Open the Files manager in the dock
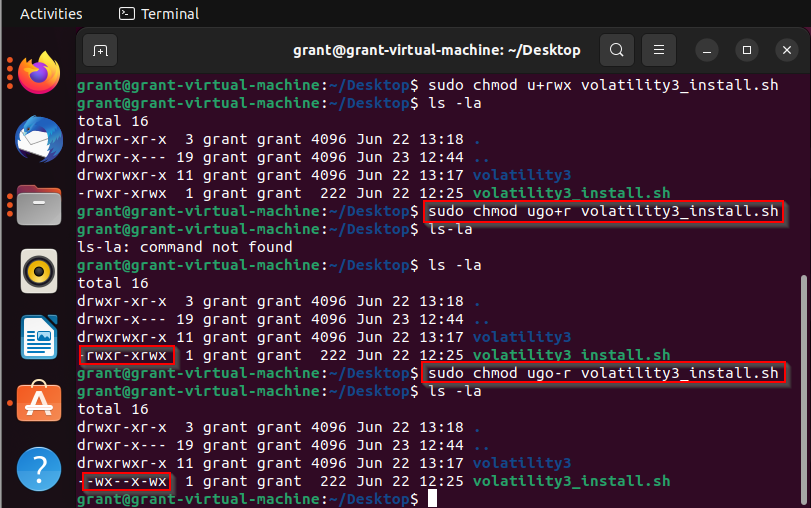The image size is (811, 508). [x=39, y=205]
